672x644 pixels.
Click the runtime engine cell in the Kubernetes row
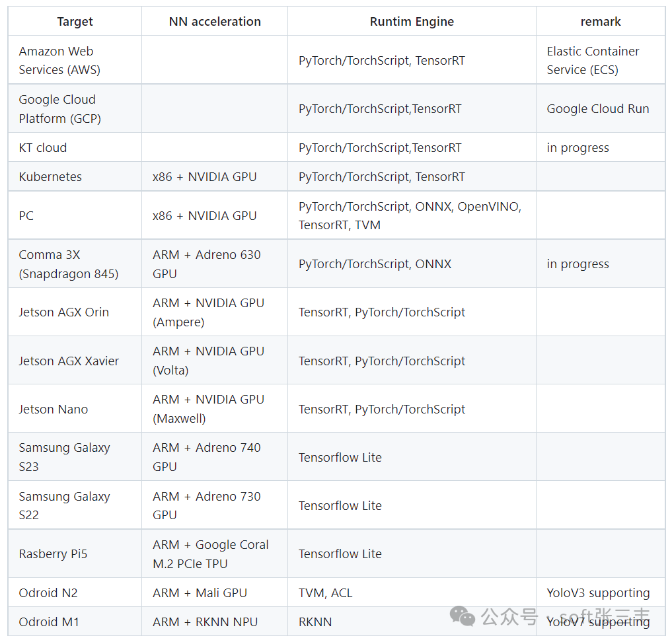click(412, 176)
